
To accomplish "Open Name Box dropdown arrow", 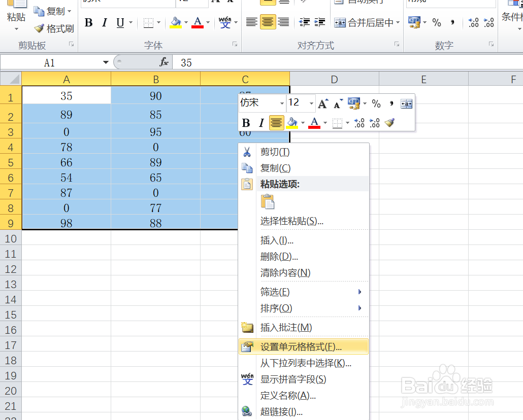I will 106,62.
